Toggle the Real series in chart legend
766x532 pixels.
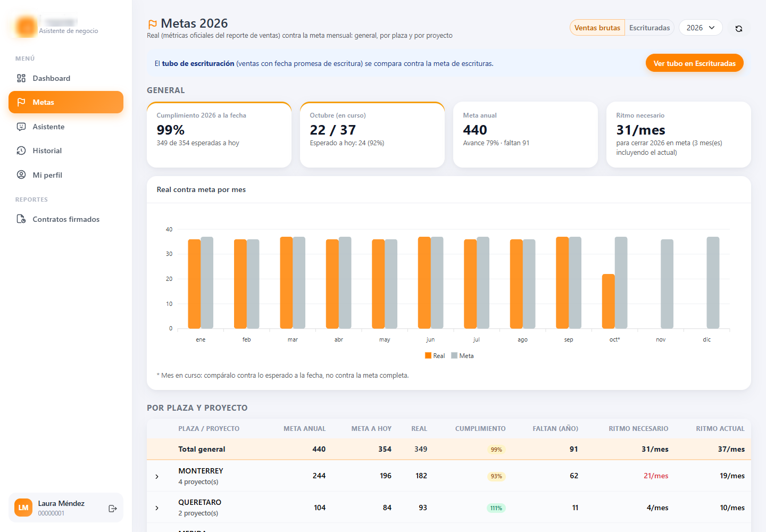point(435,356)
